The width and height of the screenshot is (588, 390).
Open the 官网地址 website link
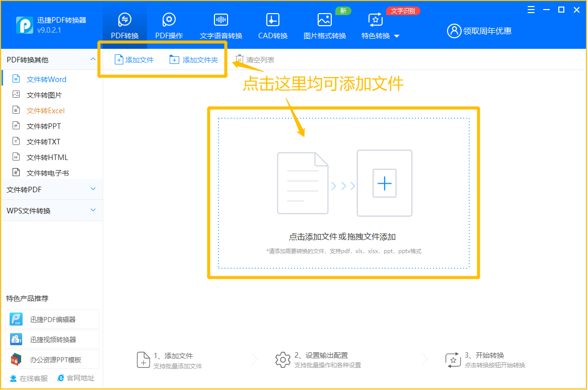click(76, 378)
